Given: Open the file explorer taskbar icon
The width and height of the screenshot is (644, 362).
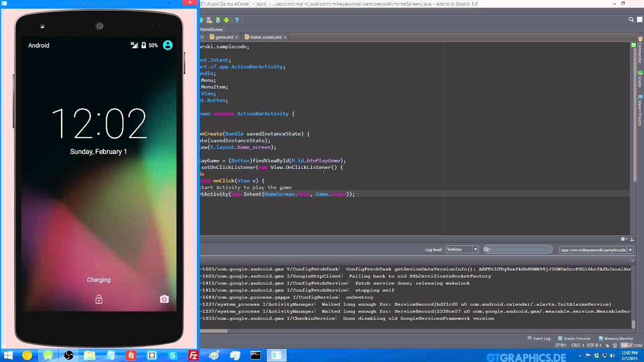Looking at the screenshot, I should click(90, 355).
